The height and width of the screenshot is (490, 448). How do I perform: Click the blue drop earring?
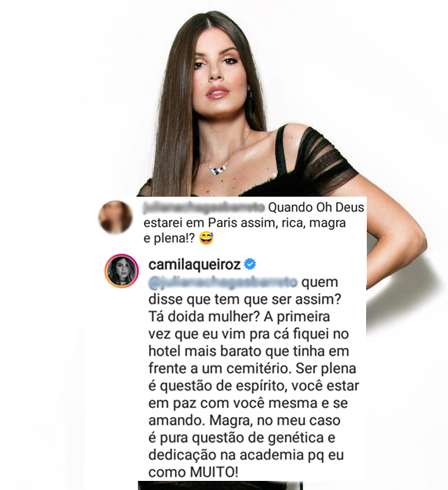click(250, 94)
